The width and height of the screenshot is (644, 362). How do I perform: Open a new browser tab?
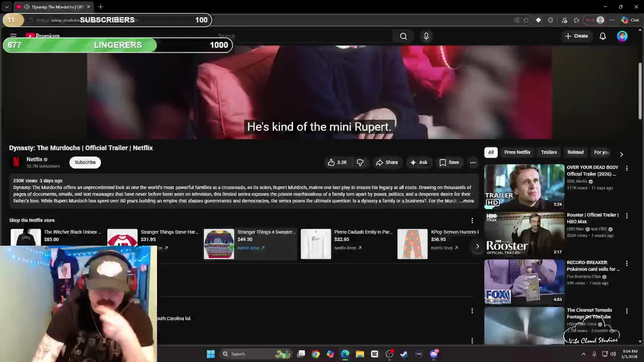point(101,7)
